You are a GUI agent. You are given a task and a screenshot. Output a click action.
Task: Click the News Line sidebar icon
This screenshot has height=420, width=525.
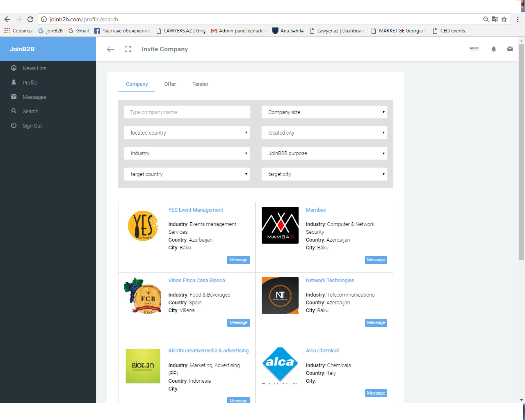point(14,68)
